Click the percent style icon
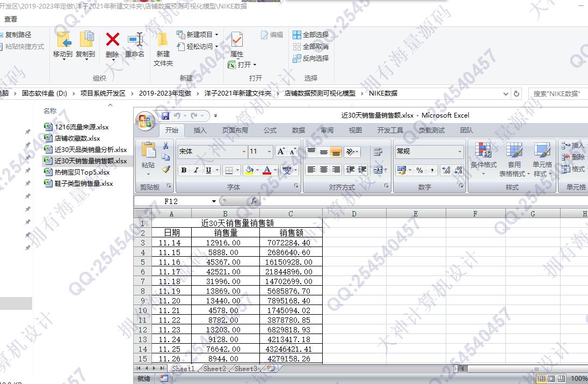This screenshot has height=384, width=588. point(419,170)
